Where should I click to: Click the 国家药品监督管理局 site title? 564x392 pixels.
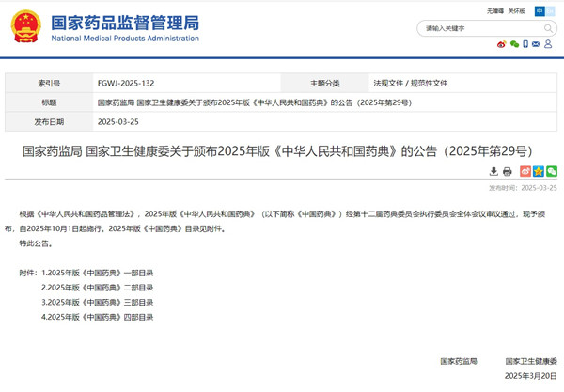[x=125, y=23]
